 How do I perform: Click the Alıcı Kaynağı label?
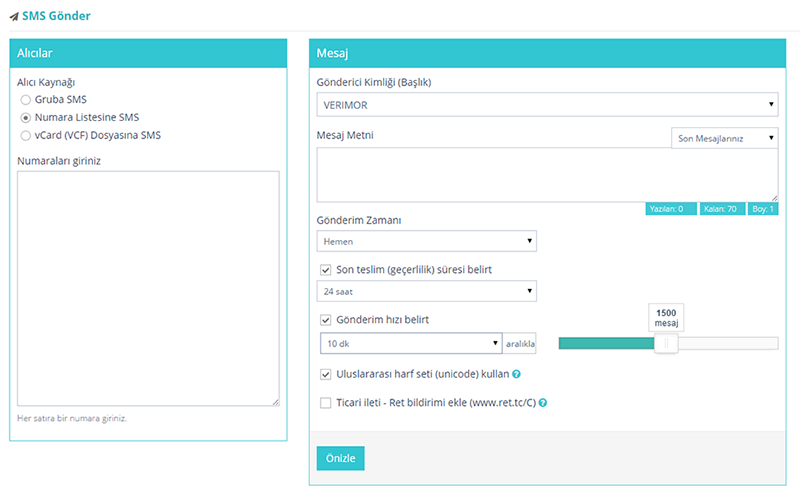tap(46, 82)
